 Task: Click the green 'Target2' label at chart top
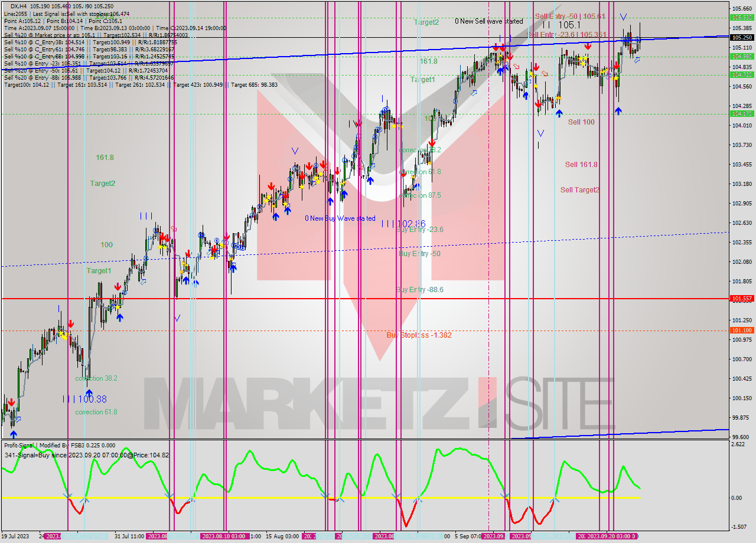(x=426, y=22)
